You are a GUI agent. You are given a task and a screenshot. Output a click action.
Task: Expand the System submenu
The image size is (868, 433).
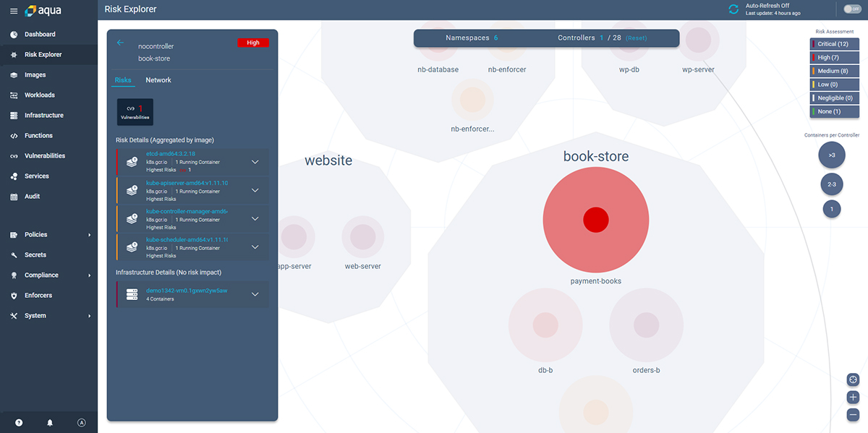(x=90, y=316)
